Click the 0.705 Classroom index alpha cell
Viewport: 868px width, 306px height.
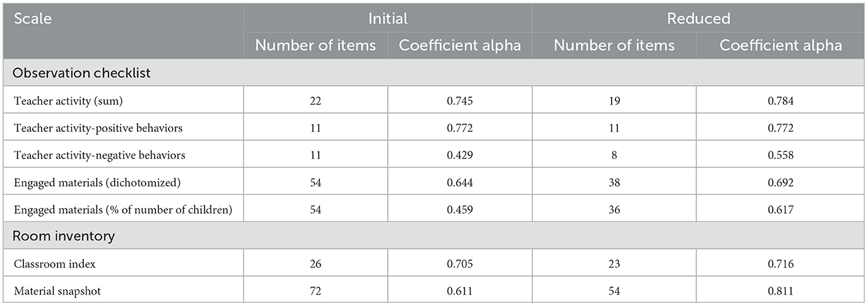point(460,264)
